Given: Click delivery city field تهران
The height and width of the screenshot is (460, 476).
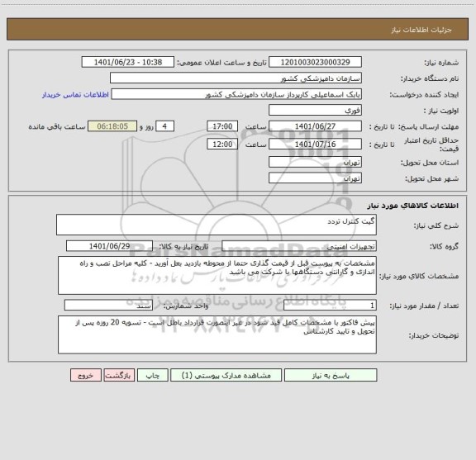Looking at the screenshot, I should point(315,178).
